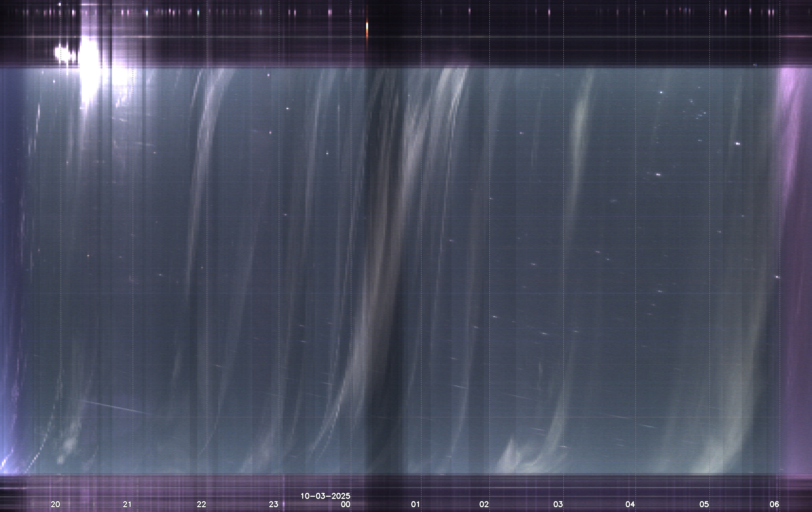
Task: Select the 06 hour label
Action: (x=774, y=504)
